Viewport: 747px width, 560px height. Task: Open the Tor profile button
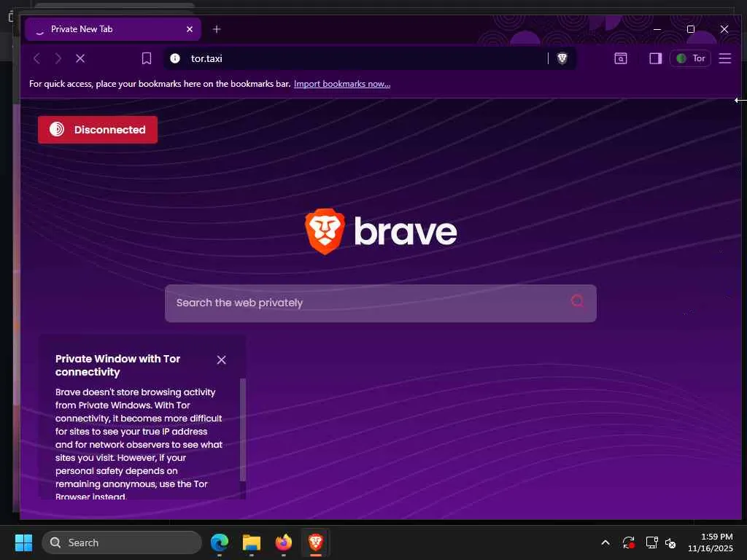690,58
